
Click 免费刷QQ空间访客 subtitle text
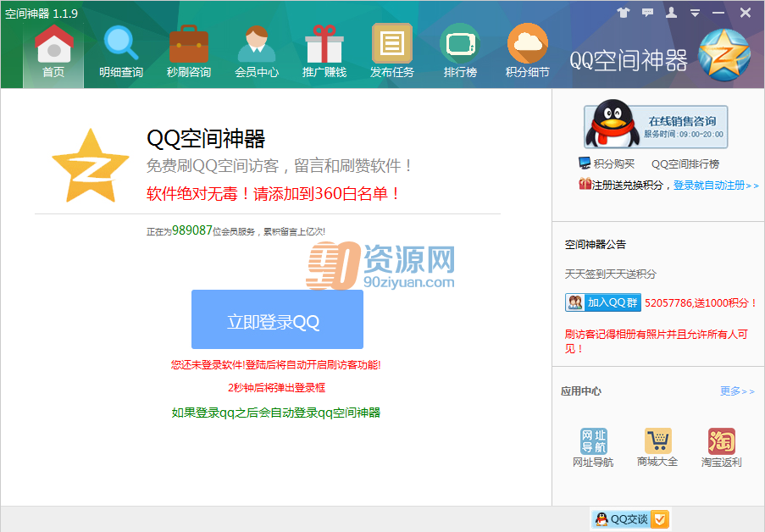[280, 166]
